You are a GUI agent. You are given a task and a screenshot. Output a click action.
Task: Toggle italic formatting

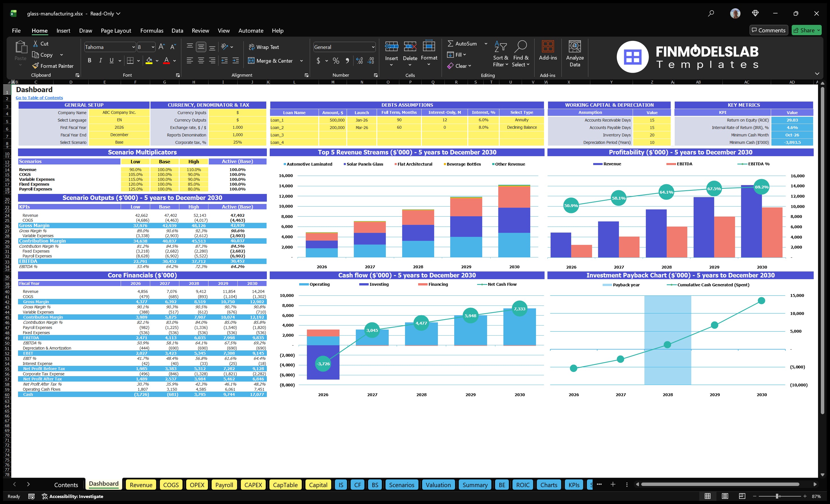(x=100, y=60)
